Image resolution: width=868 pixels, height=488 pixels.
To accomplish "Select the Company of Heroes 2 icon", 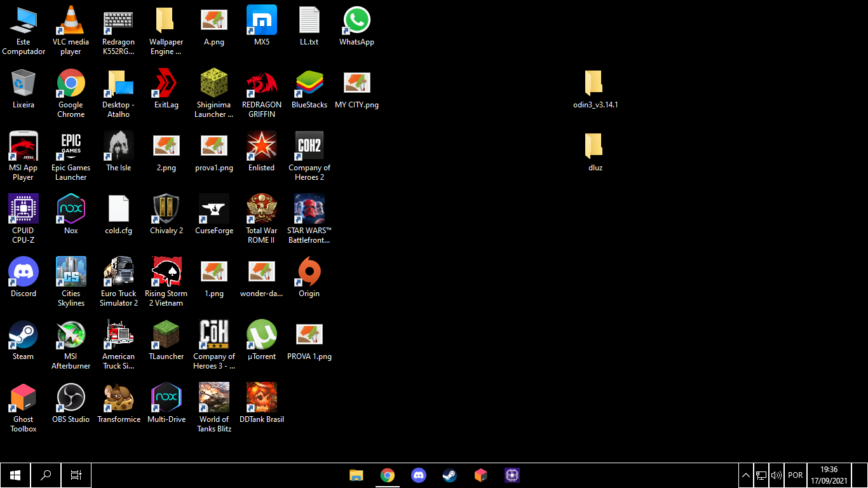I will [309, 156].
